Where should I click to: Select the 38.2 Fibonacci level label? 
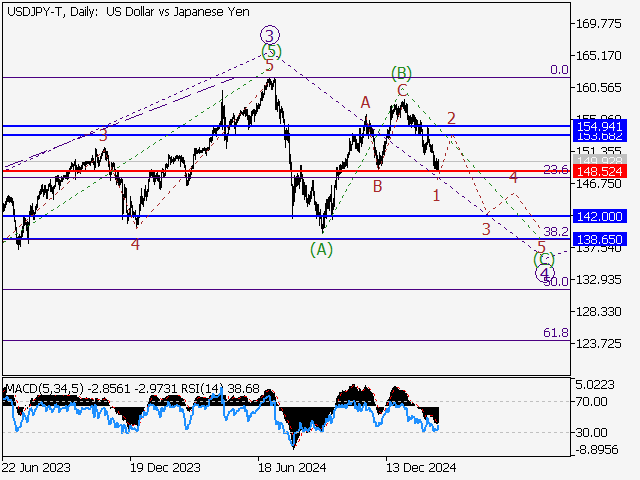tap(555, 232)
